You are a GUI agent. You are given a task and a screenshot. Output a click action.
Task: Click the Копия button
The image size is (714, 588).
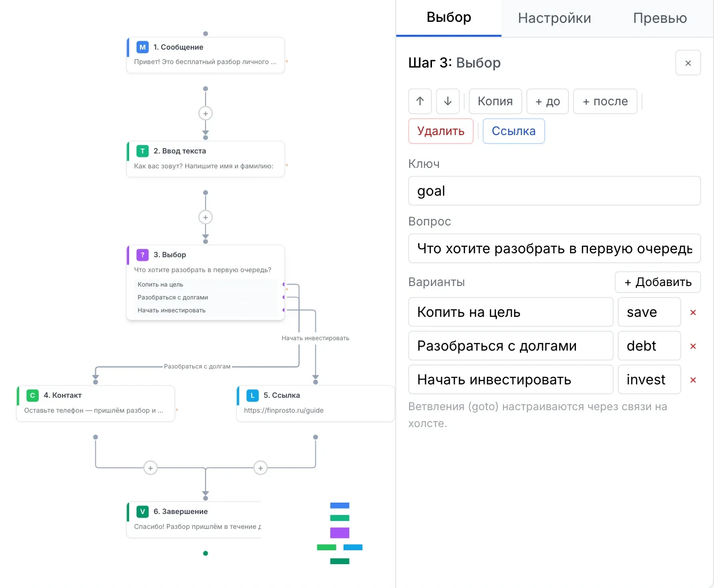point(495,101)
